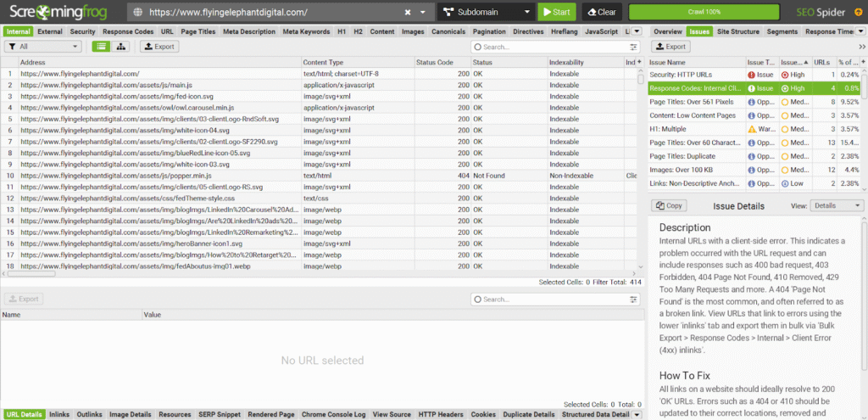The height and width of the screenshot is (420, 868).
Task: Click the main Search input field
Action: [x=555, y=48]
